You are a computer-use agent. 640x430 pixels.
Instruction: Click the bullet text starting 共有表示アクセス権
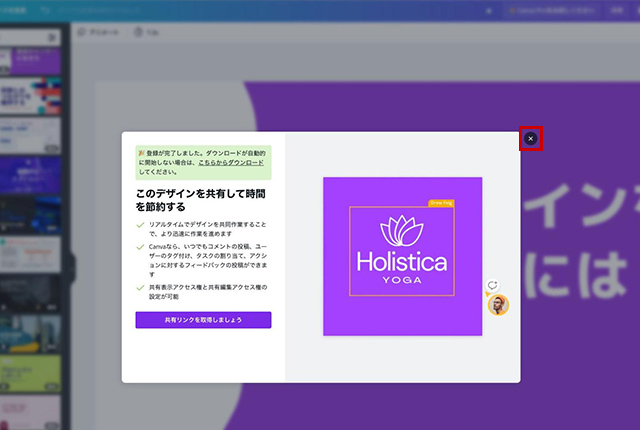208,292
